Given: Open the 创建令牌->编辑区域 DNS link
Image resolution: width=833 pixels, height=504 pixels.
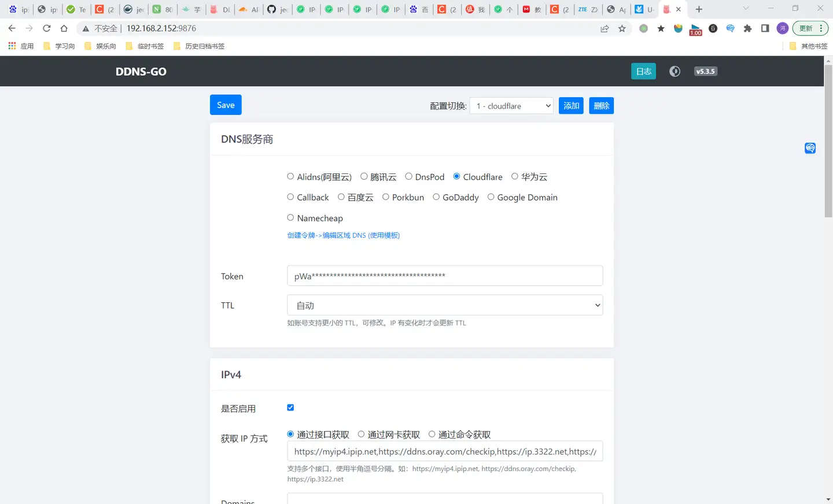Looking at the screenshot, I should coord(344,235).
